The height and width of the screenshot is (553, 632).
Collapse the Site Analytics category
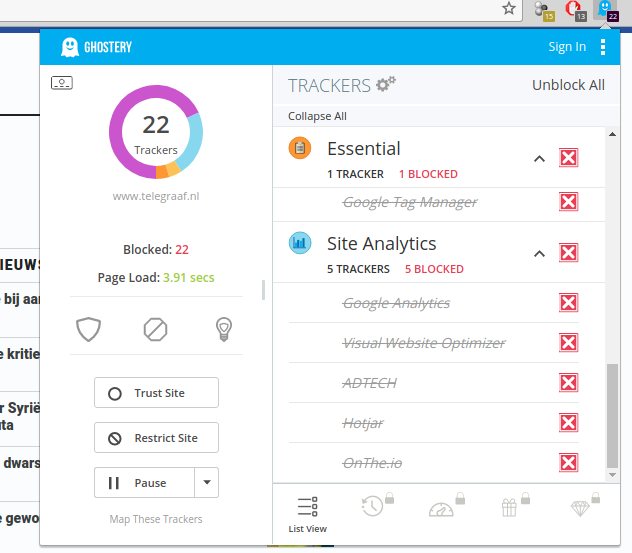tap(539, 253)
